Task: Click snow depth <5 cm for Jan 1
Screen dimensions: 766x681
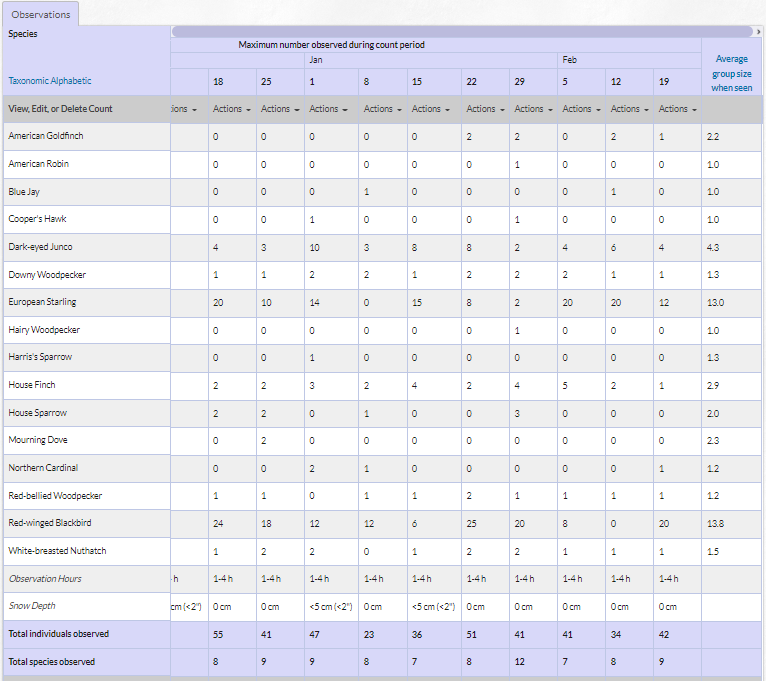Action: [x=331, y=607]
